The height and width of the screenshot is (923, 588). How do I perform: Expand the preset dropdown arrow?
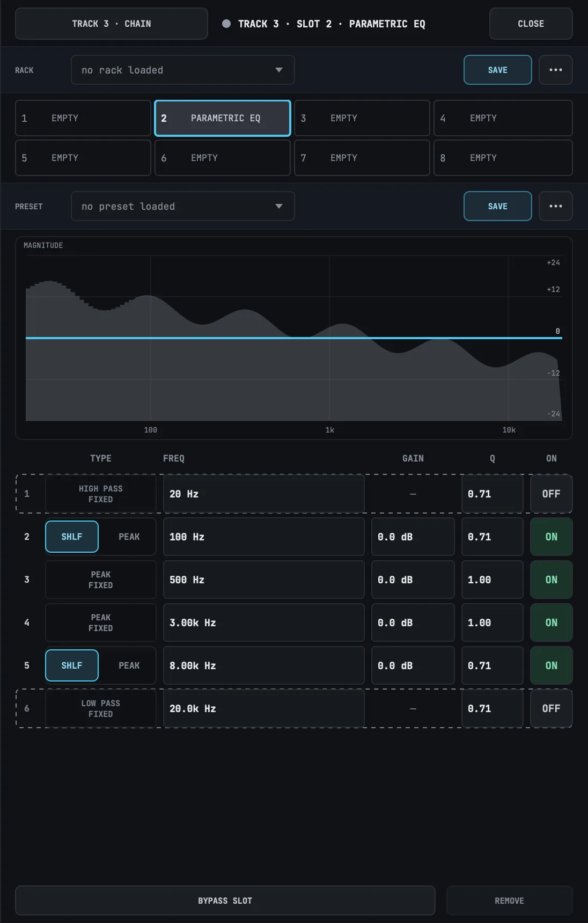278,206
